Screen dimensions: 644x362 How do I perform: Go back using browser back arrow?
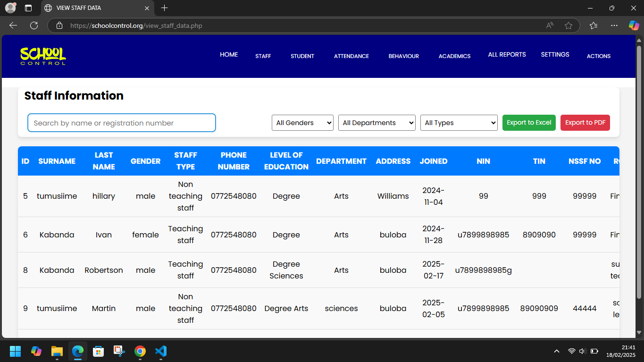pyautogui.click(x=13, y=25)
